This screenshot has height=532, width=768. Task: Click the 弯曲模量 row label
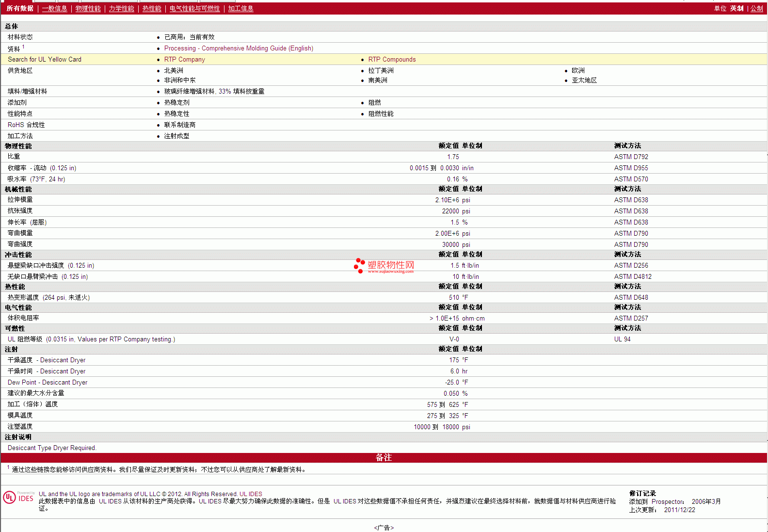pyautogui.click(x=20, y=233)
